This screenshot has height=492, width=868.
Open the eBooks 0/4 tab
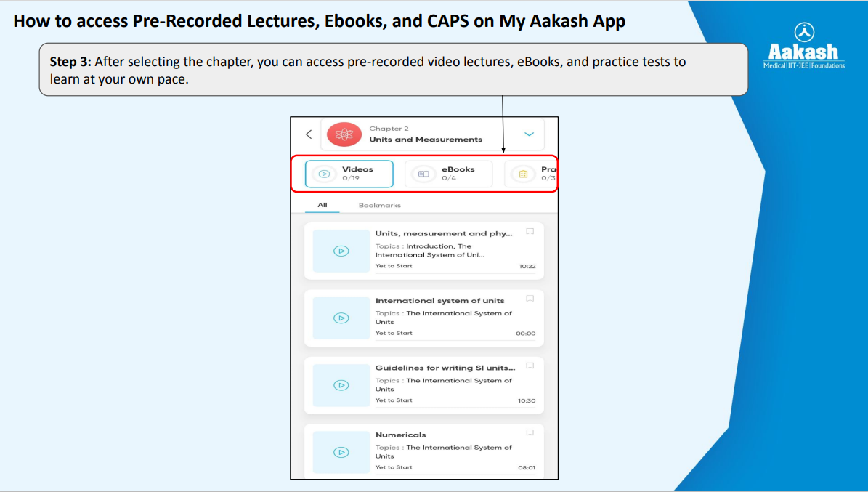point(449,174)
